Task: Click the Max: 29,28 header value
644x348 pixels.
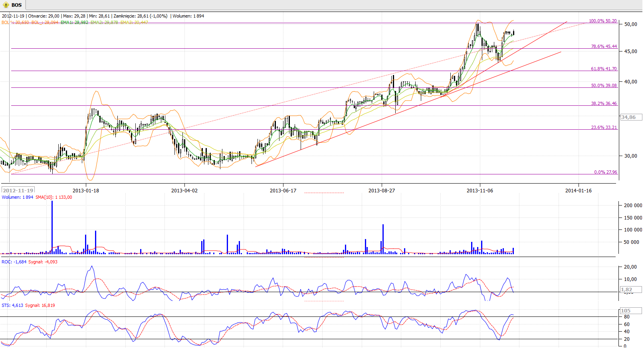Action: point(74,16)
